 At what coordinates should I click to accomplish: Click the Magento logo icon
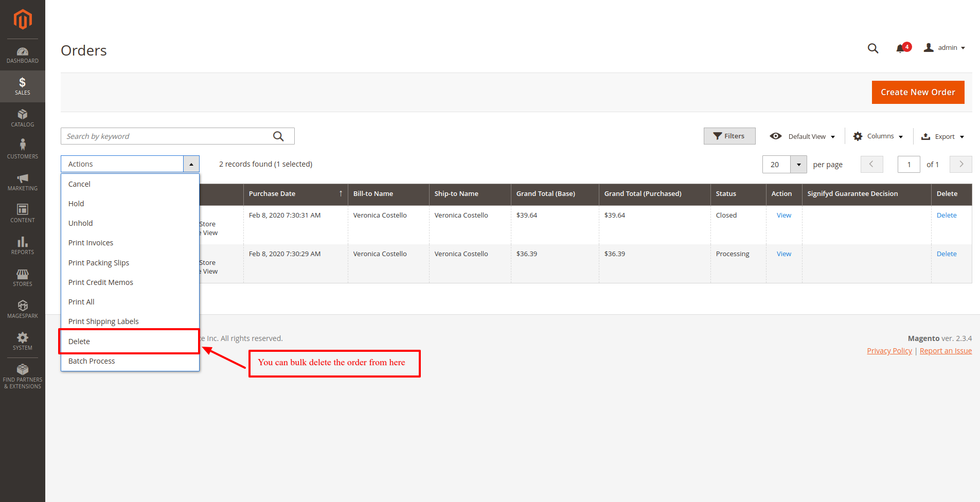point(23,20)
